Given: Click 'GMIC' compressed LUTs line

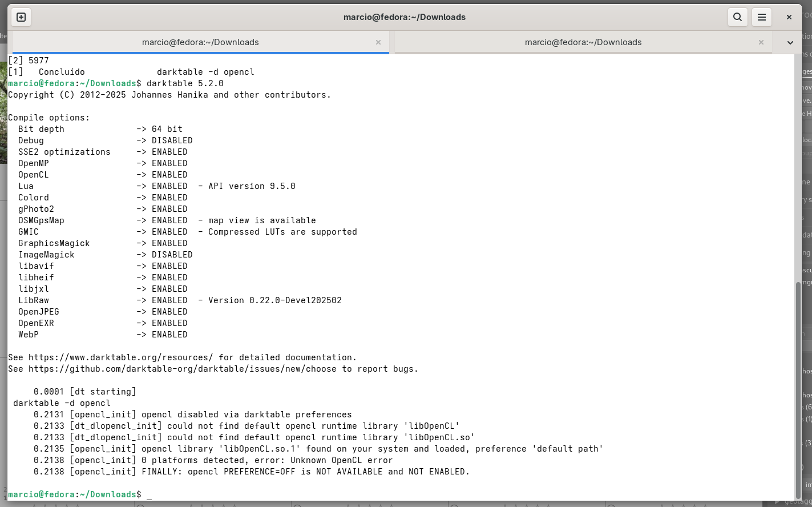Looking at the screenshot, I should [x=187, y=232].
